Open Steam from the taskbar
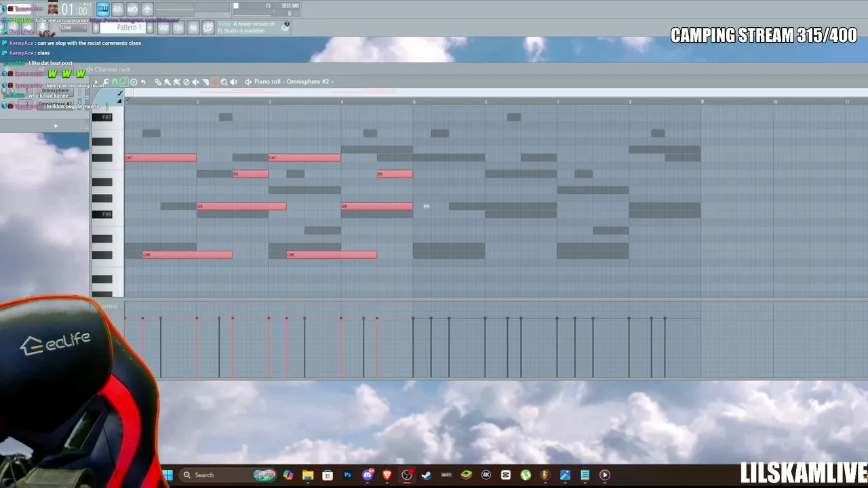This screenshot has height=488, width=868. tap(427, 475)
